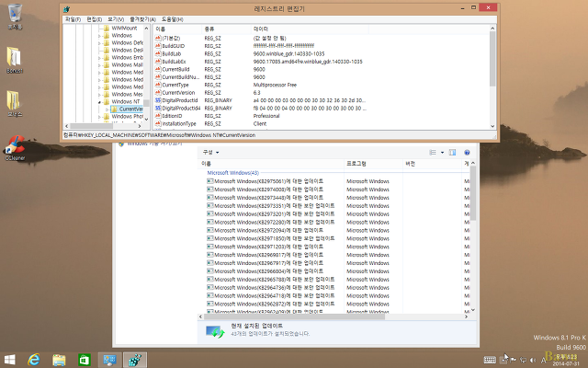Open the touch keyboard icon in the tray
The width and height of the screenshot is (588, 368).
click(x=490, y=360)
